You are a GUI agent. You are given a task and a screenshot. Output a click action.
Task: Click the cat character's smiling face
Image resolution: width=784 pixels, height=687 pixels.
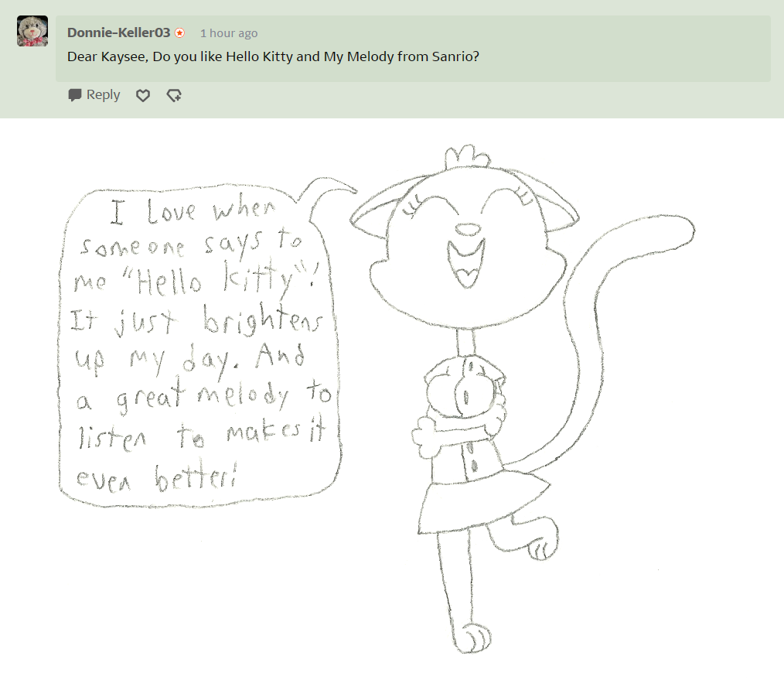click(x=468, y=250)
